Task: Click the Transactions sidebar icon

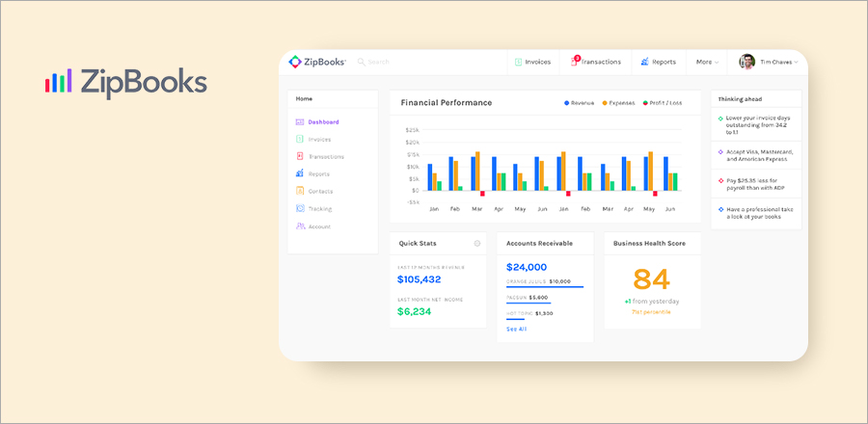Action: coord(300,156)
